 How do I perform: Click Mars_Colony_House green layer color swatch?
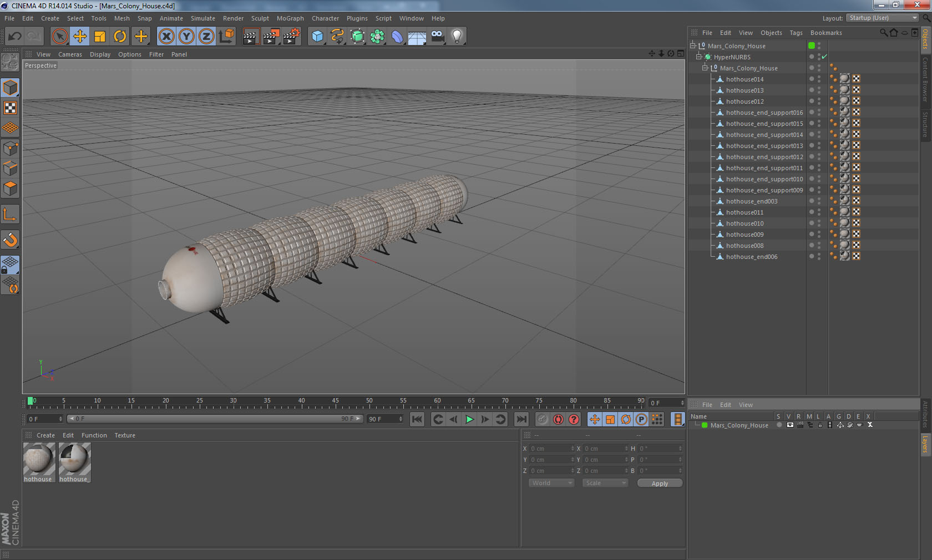(705, 425)
